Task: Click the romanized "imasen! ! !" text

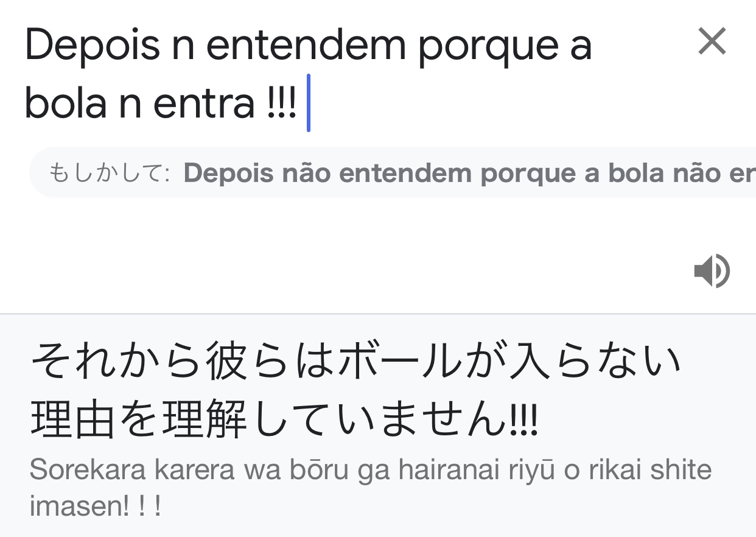Action: tap(96, 506)
